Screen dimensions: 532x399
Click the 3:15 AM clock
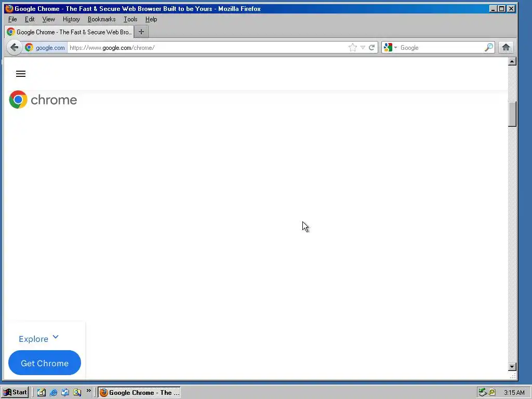(x=514, y=393)
